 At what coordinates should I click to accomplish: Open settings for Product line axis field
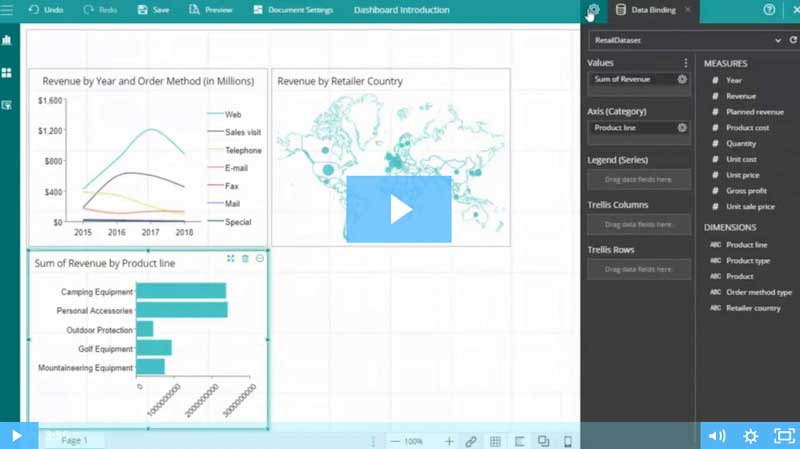(x=682, y=128)
